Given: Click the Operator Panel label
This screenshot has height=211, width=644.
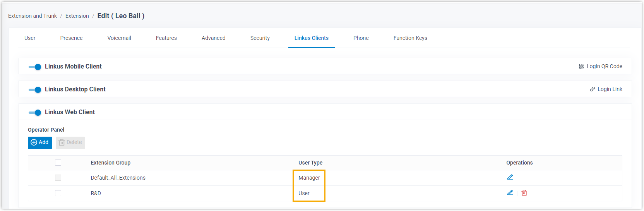Looking at the screenshot, I should [46, 130].
